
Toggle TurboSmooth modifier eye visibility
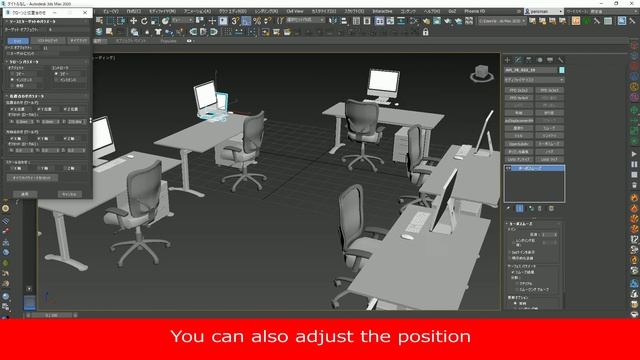[x=508, y=168]
